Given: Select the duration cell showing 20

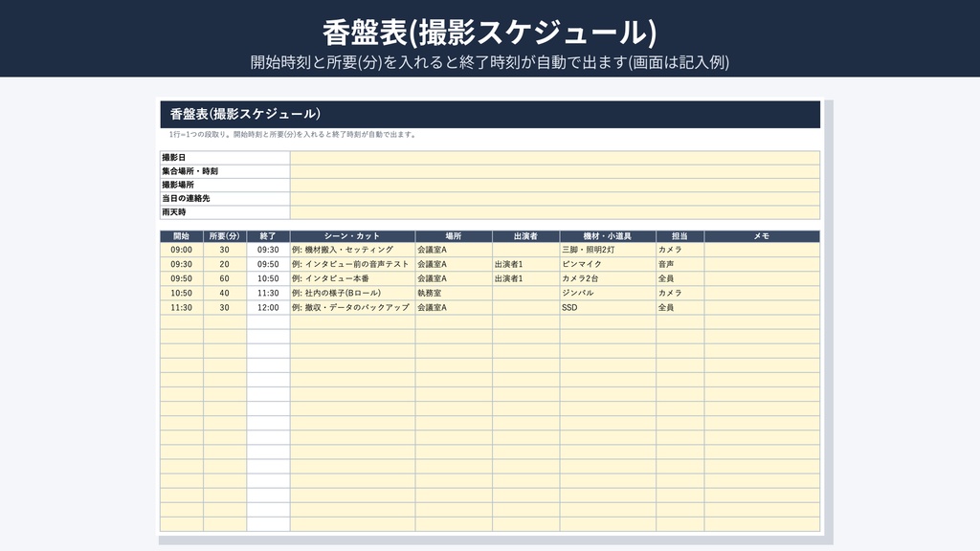Looking at the screenshot, I should (x=224, y=264).
